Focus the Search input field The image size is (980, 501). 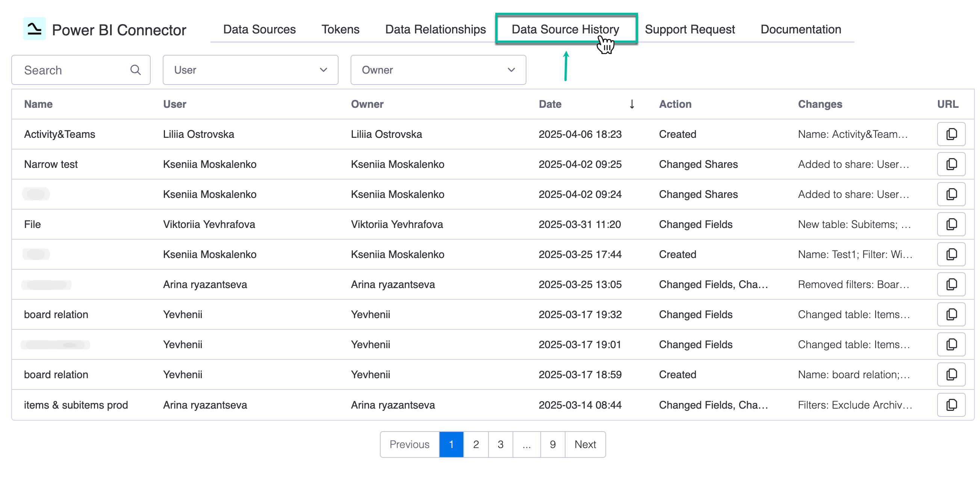(72, 70)
